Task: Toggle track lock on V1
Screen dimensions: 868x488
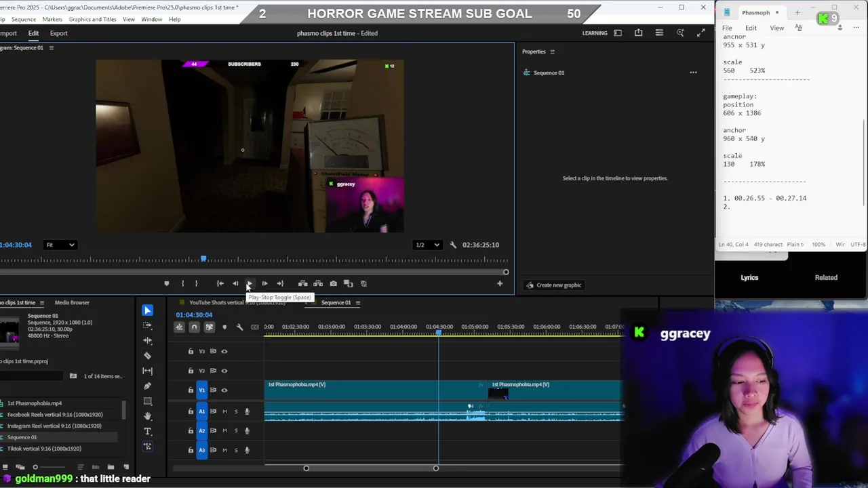Action: (191, 390)
